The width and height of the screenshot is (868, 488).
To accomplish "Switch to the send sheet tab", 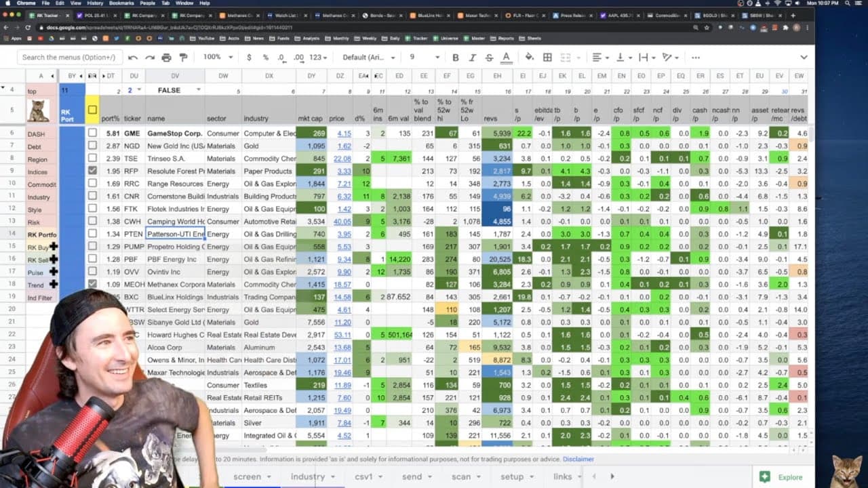I will [x=412, y=476].
